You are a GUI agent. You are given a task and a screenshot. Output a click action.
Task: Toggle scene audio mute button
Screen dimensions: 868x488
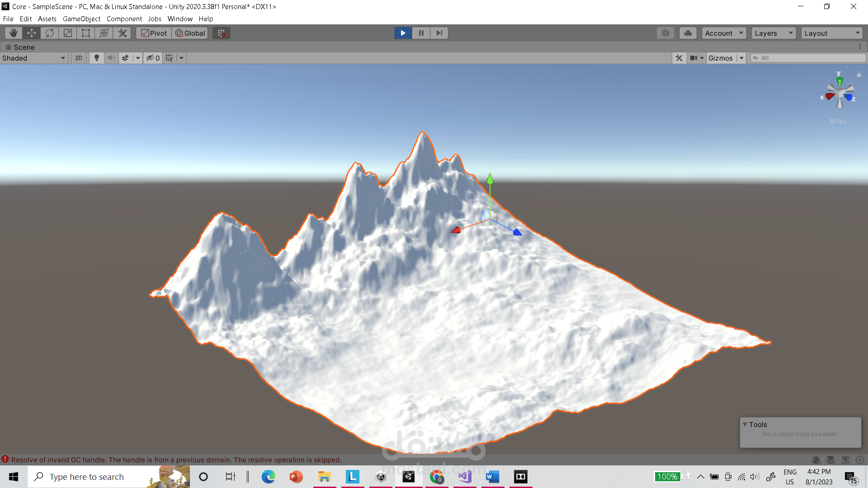coord(111,58)
